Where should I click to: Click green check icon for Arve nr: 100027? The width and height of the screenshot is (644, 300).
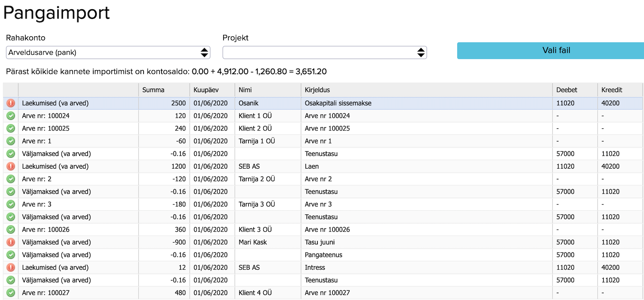coord(11,293)
